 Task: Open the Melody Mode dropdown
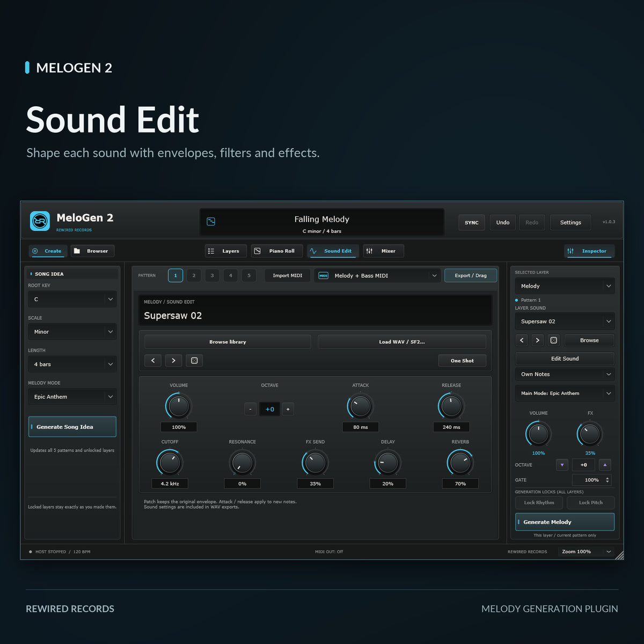tap(72, 397)
